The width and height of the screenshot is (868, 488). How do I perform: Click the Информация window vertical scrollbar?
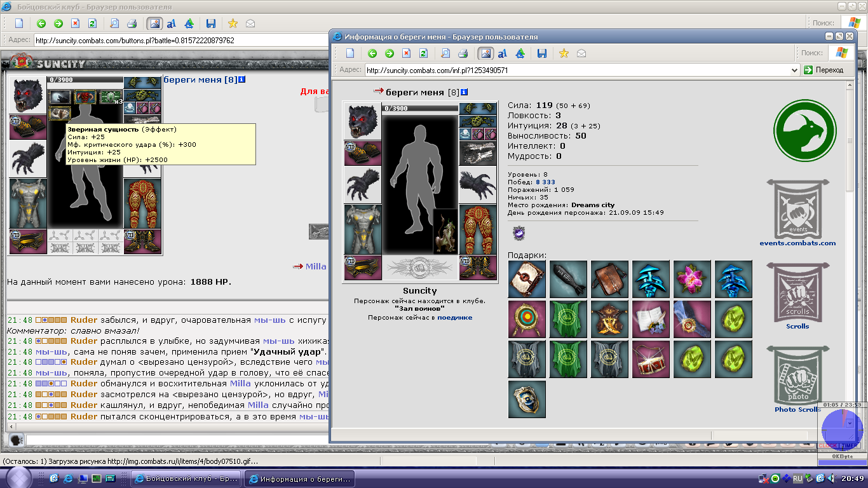pos(850,254)
